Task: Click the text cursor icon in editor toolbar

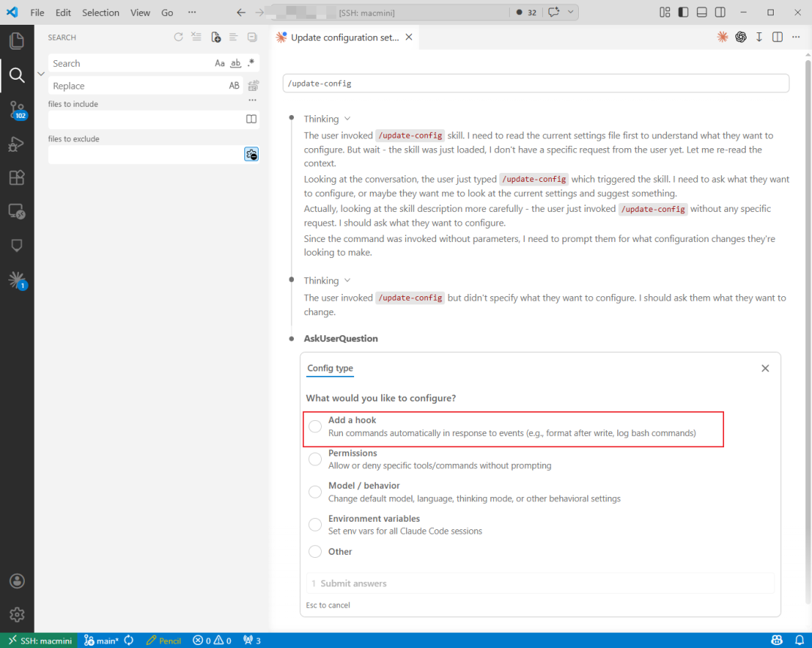Action: 759,37
